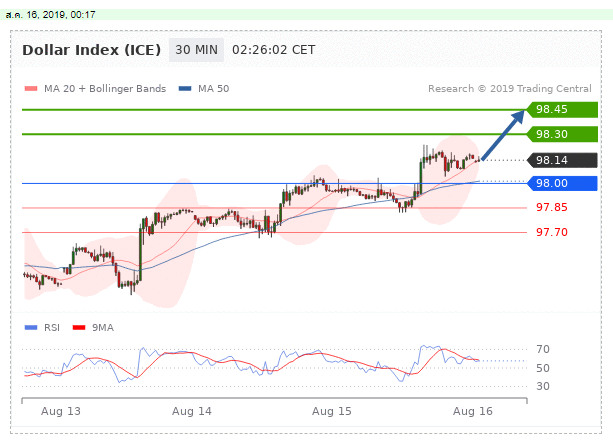Click the RSI 70 scale label
613x447 pixels.
point(543,349)
